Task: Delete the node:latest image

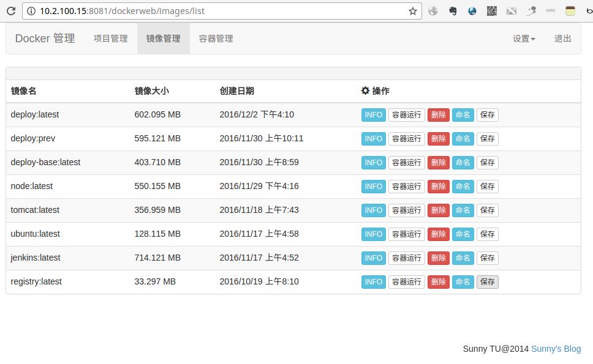Action: [x=439, y=186]
